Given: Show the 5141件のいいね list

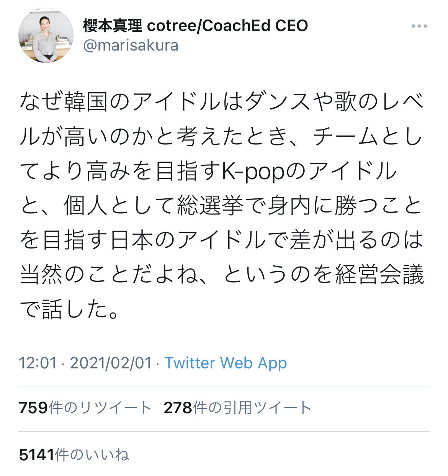Looking at the screenshot, I should 74,455.
